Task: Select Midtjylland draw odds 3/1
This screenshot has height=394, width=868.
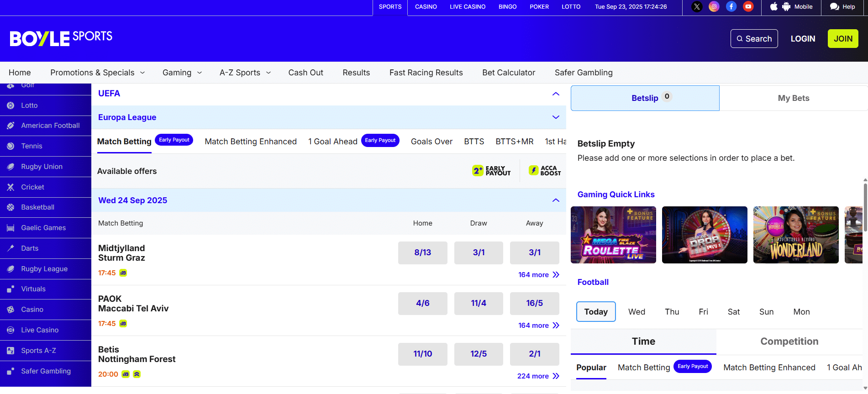Action: pyautogui.click(x=479, y=252)
